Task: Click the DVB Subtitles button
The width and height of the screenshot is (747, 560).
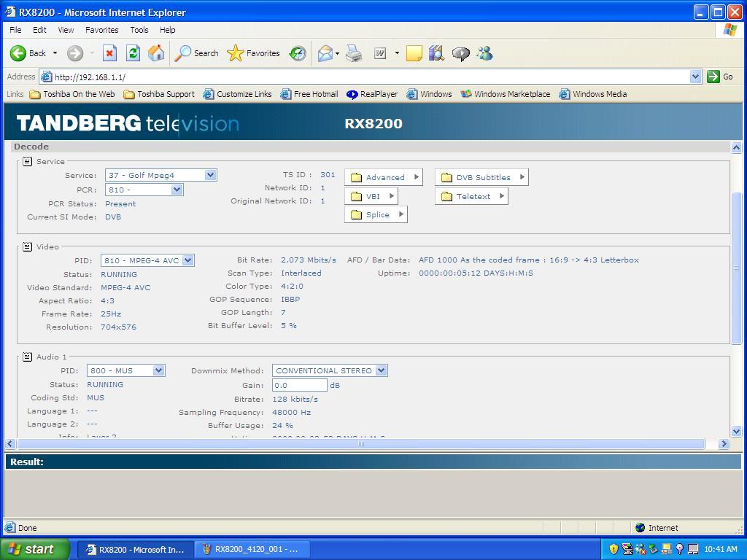Action: click(x=481, y=177)
